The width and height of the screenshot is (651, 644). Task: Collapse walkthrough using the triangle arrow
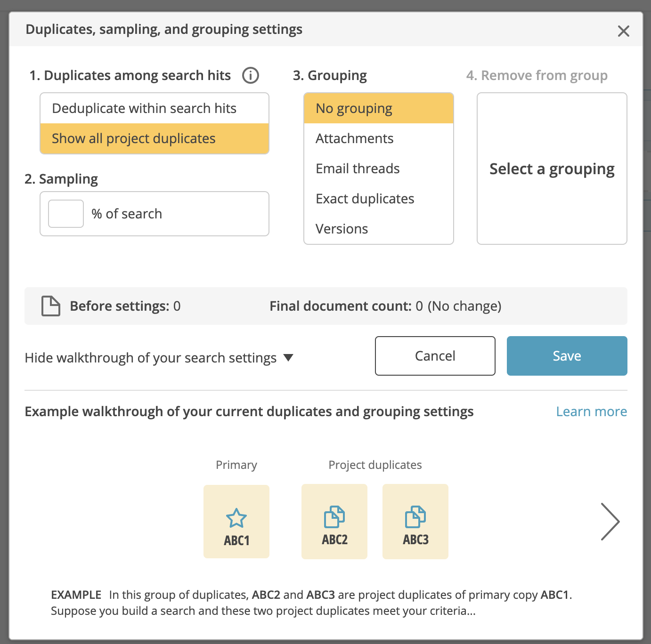click(289, 358)
